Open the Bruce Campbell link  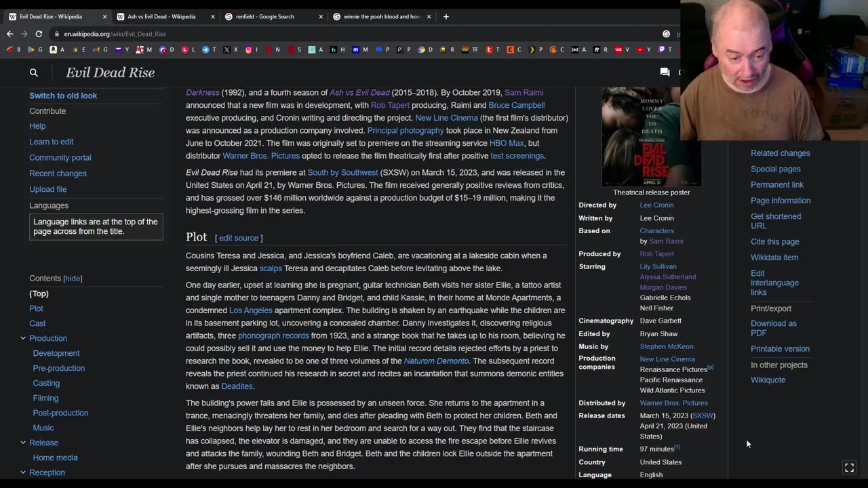tap(516, 105)
